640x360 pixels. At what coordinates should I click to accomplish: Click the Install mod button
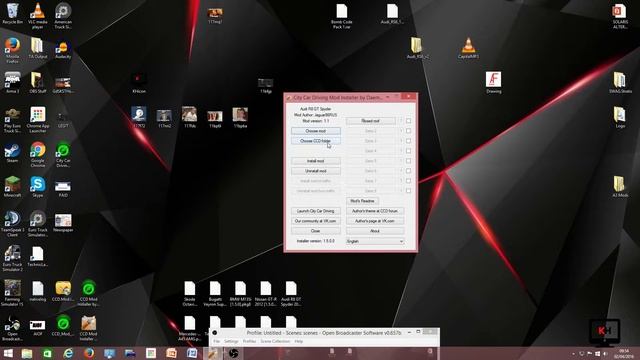[x=316, y=161]
